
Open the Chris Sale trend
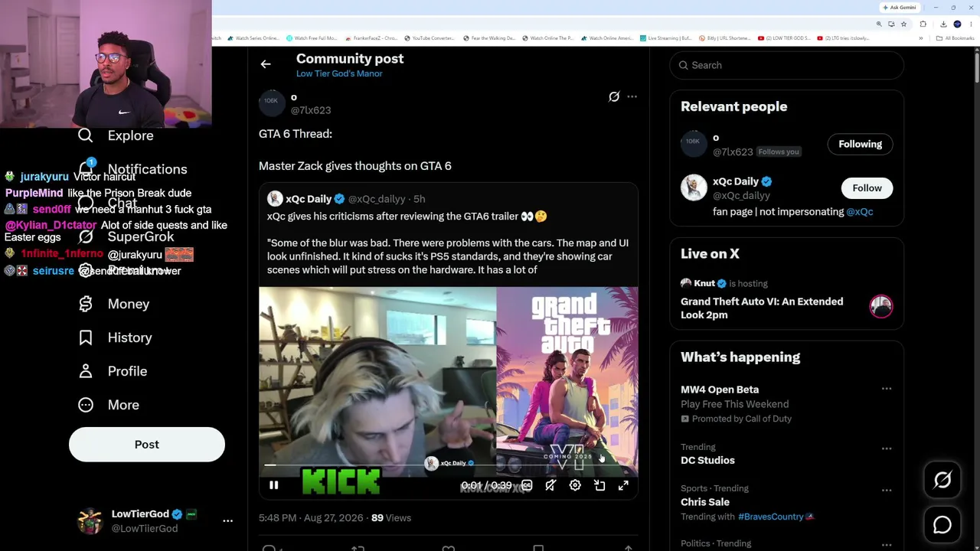click(705, 502)
